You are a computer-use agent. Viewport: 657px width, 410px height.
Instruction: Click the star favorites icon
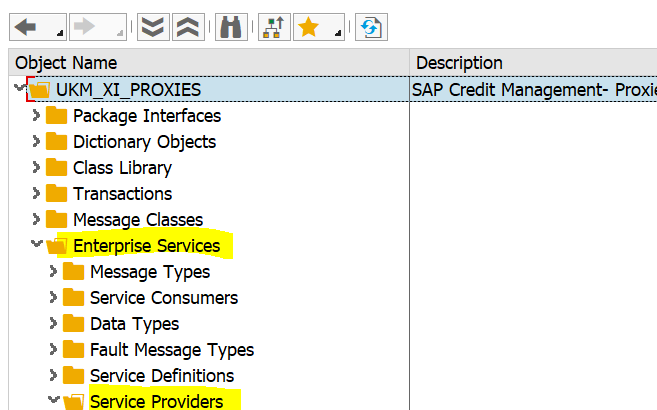[x=309, y=28]
